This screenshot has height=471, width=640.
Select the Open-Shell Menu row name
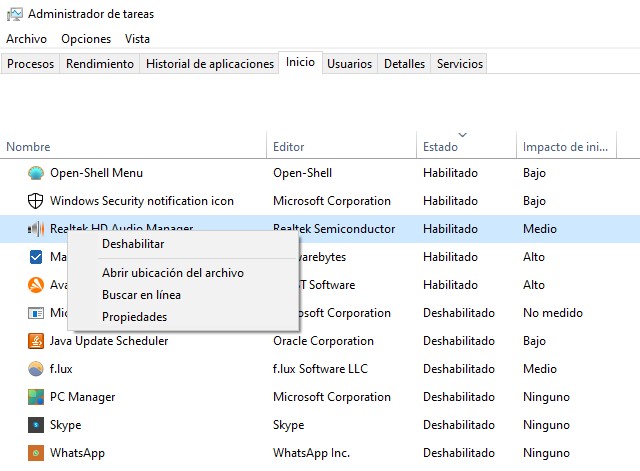pyautogui.click(x=96, y=173)
